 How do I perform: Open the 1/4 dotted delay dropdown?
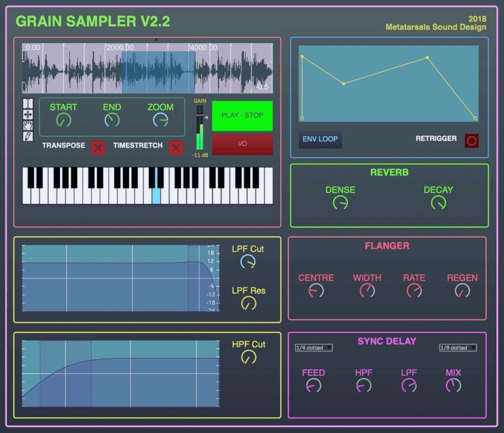[314, 348]
